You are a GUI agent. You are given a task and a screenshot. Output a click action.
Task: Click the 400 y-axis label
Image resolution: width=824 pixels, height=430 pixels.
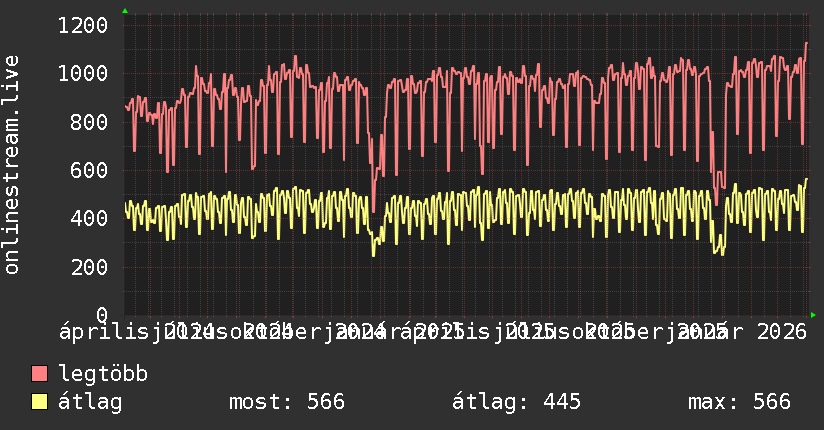point(89,218)
